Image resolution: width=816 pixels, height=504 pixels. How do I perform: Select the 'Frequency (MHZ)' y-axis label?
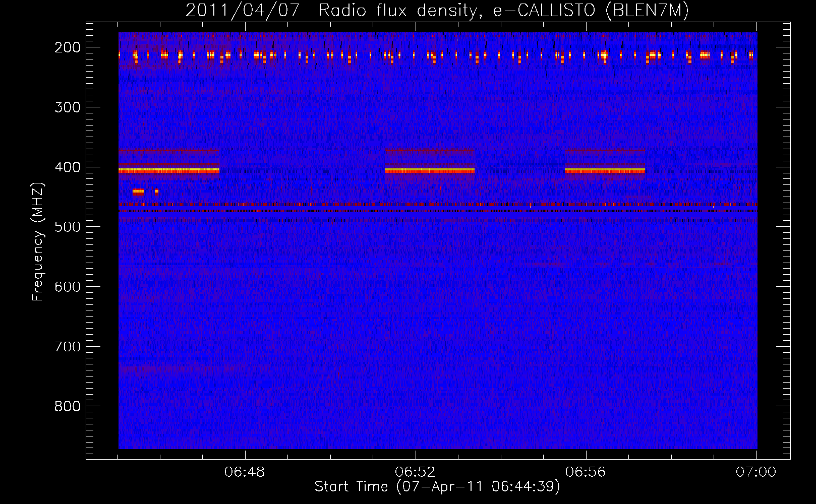coord(38,241)
